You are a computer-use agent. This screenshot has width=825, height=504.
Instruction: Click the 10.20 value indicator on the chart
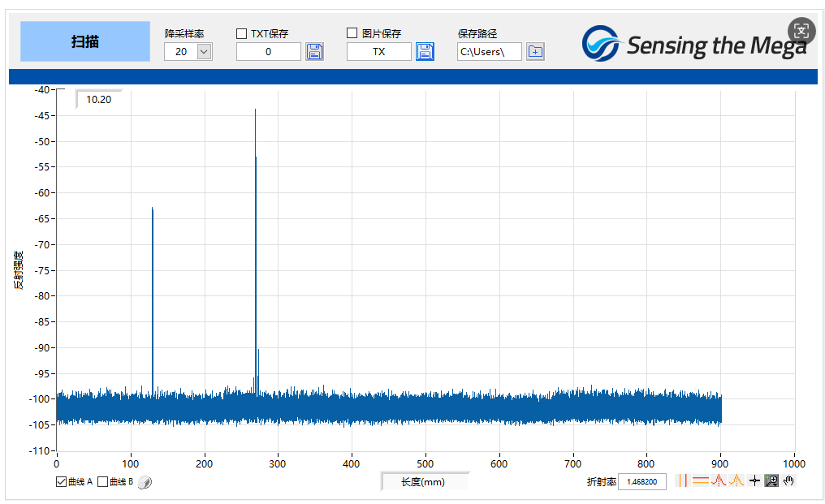click(99, 100)
